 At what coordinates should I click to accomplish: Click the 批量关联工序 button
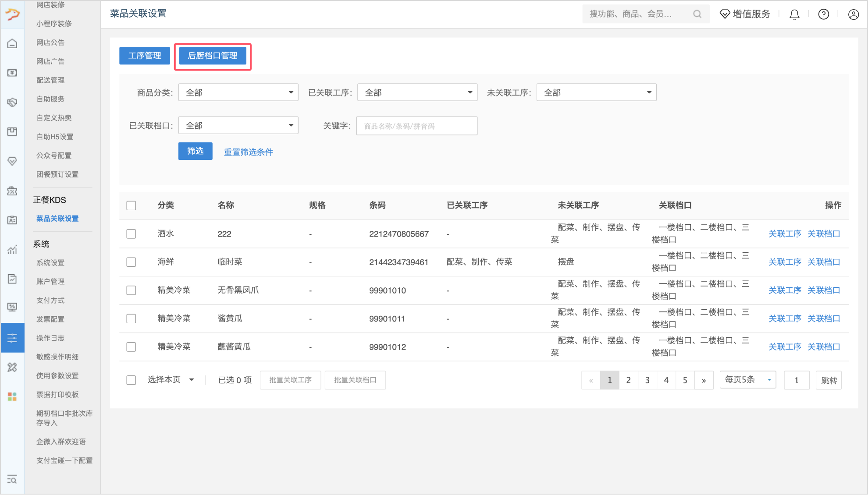point(291,380)
